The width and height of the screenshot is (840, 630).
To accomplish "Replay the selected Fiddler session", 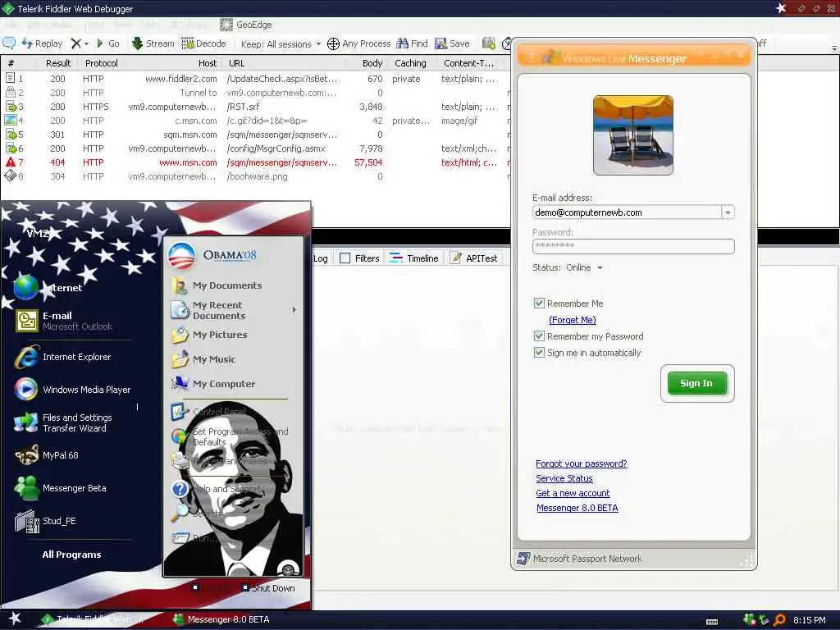I will click(43, 43).
